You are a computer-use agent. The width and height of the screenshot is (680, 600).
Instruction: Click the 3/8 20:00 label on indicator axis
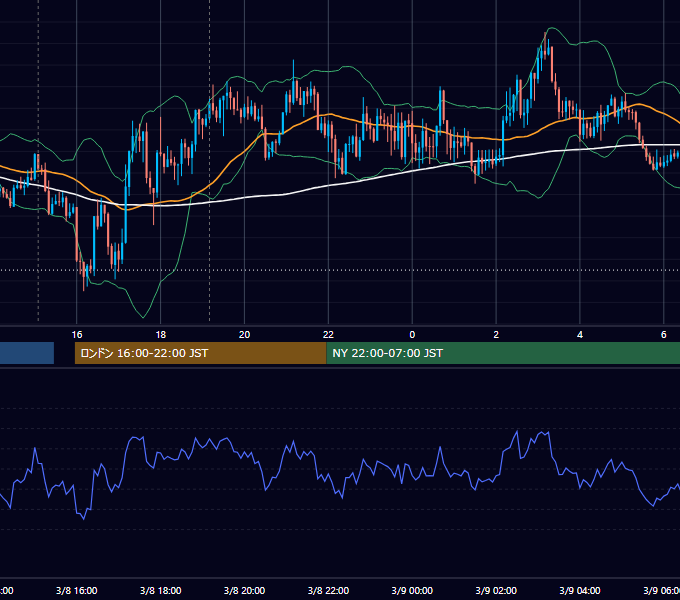click(245, 590)
